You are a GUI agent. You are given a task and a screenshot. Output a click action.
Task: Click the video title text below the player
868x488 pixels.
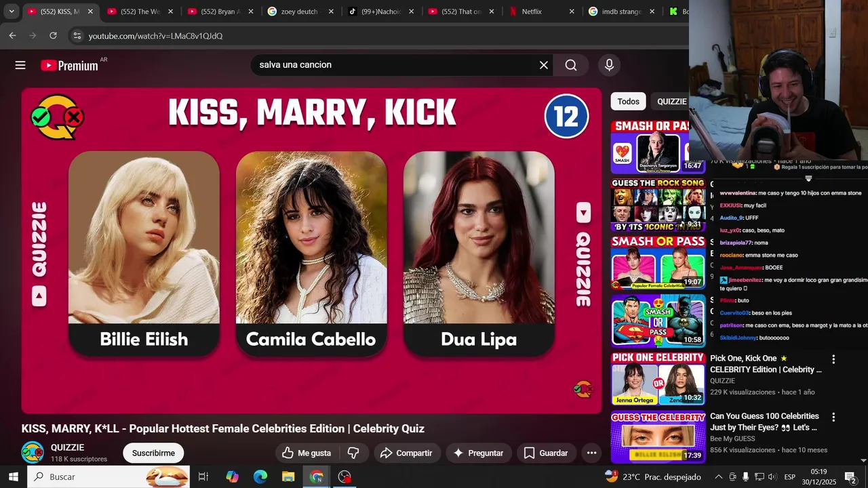(222, 428)
